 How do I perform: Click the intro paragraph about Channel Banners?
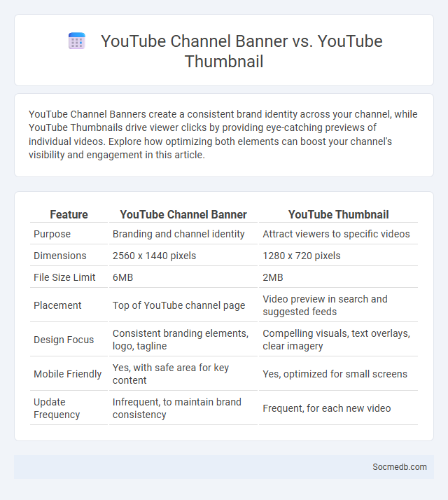pos(223,134)
